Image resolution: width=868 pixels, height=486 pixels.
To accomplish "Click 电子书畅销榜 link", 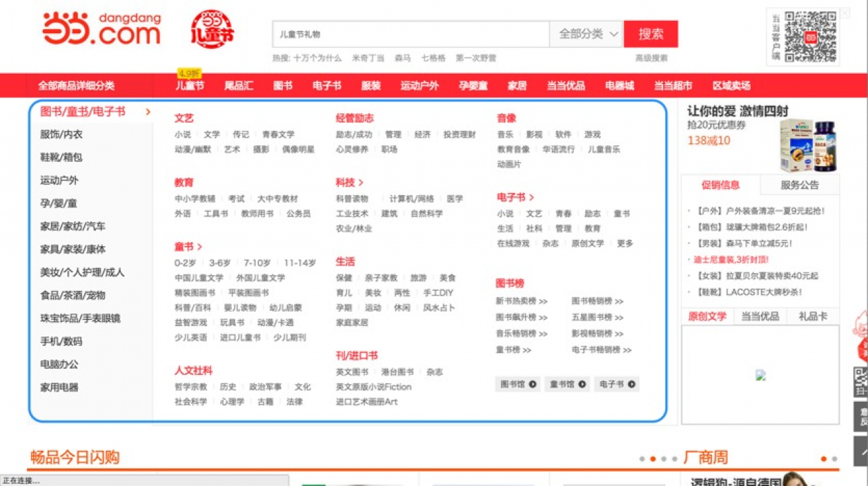I will tap(601, 350).
